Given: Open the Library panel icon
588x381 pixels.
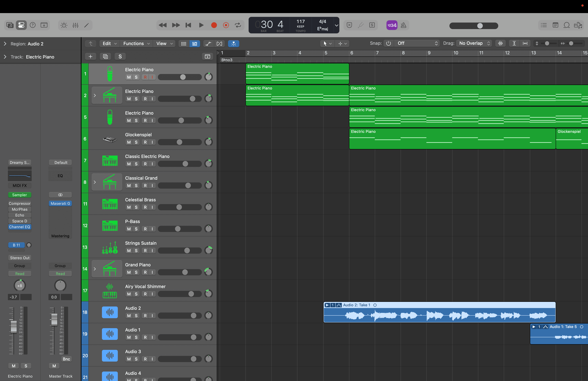Looking at the screenshot, I should 10,25.
